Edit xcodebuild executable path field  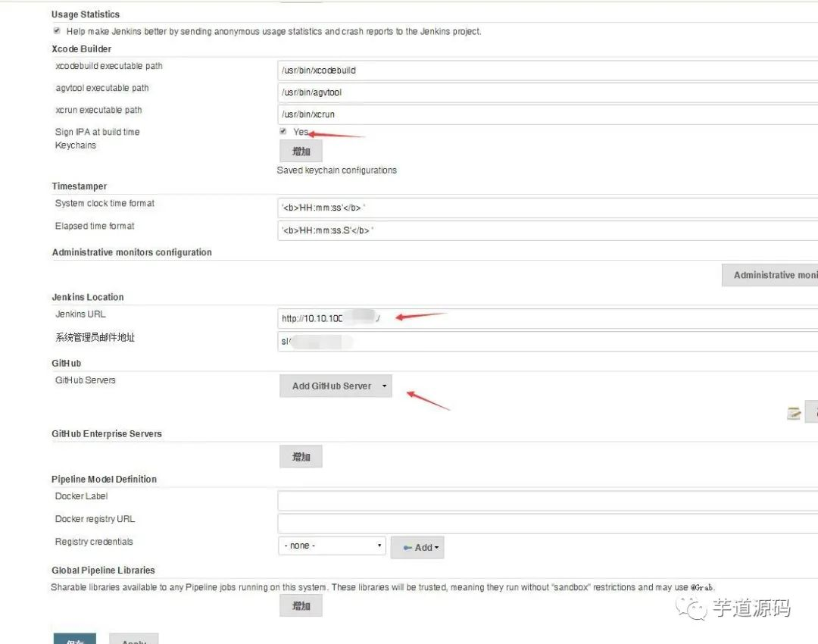[548, 70]
